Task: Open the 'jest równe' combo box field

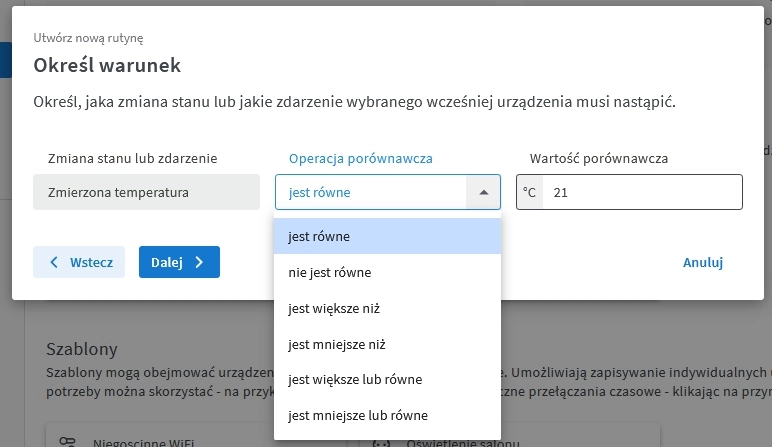Action: click(371, 192)
